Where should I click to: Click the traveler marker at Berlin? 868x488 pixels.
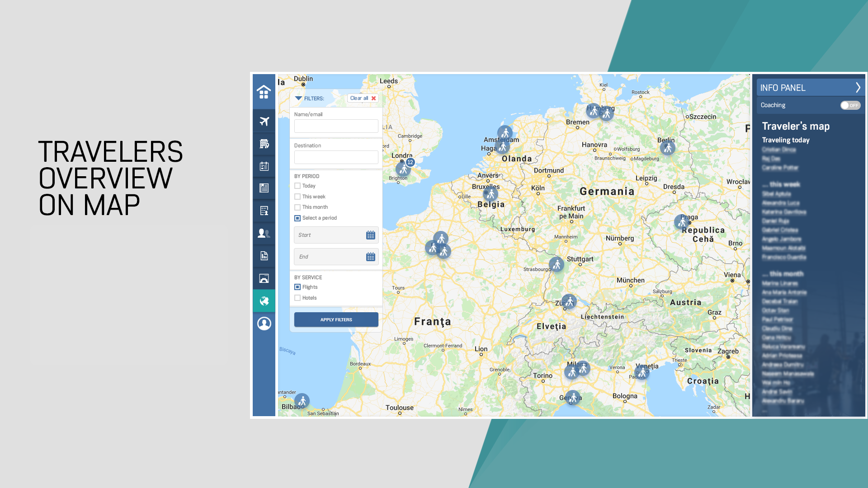pyautogui.click(x=668, y=148)
